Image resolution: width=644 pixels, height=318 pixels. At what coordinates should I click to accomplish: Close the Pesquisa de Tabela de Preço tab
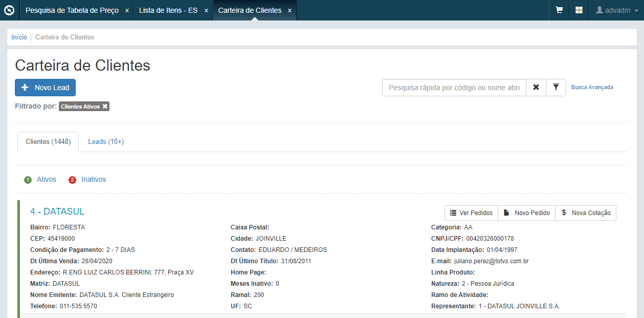(127, 11)
